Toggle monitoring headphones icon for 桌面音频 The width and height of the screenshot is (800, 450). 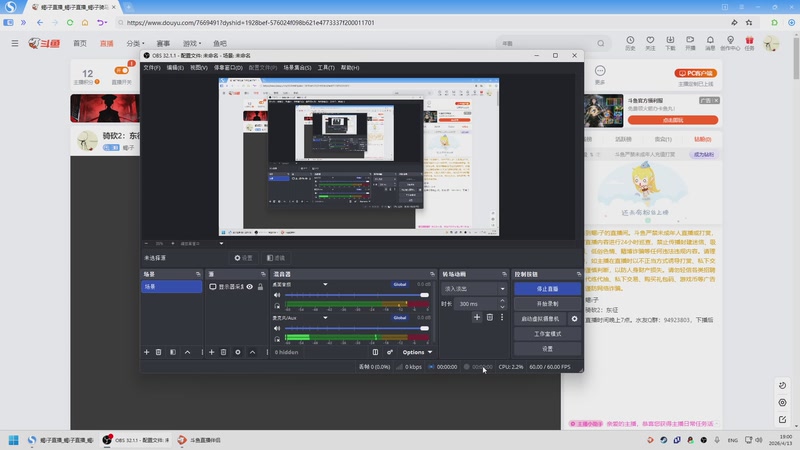[277, 306]
